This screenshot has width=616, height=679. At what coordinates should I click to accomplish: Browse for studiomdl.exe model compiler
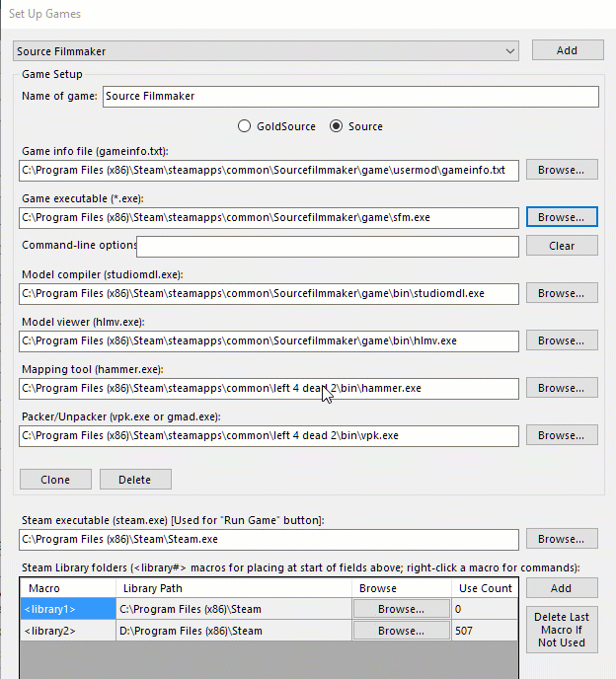point(562,293)
